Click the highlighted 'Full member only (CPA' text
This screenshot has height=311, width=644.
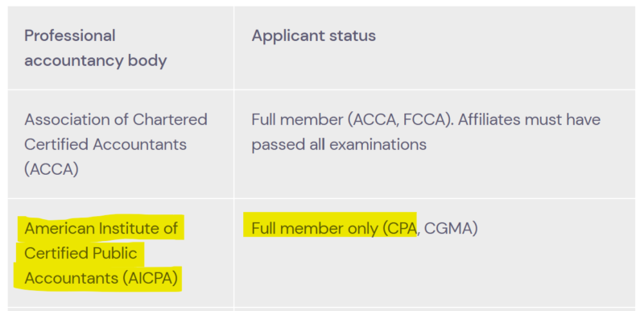tap(334, 229)
